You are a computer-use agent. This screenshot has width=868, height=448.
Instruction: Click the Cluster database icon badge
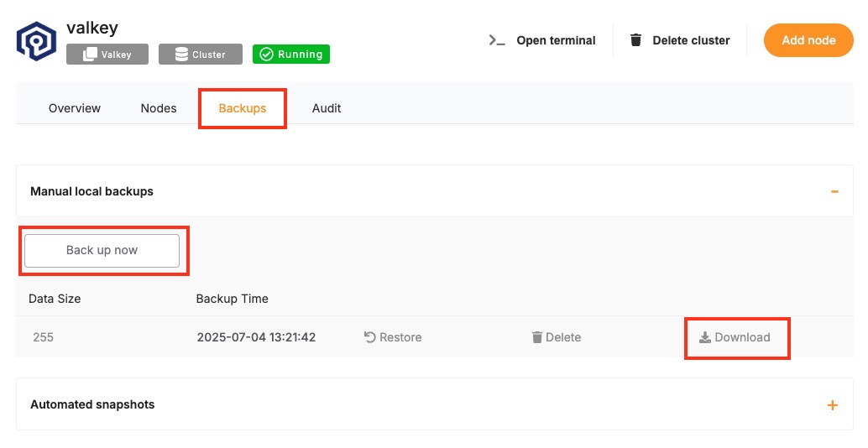tap(201, 55)
